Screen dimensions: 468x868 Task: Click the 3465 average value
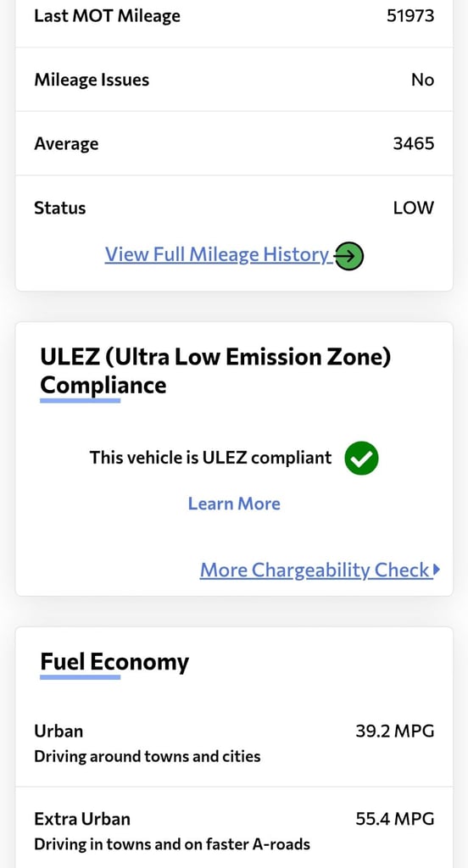tap(414, 144)
